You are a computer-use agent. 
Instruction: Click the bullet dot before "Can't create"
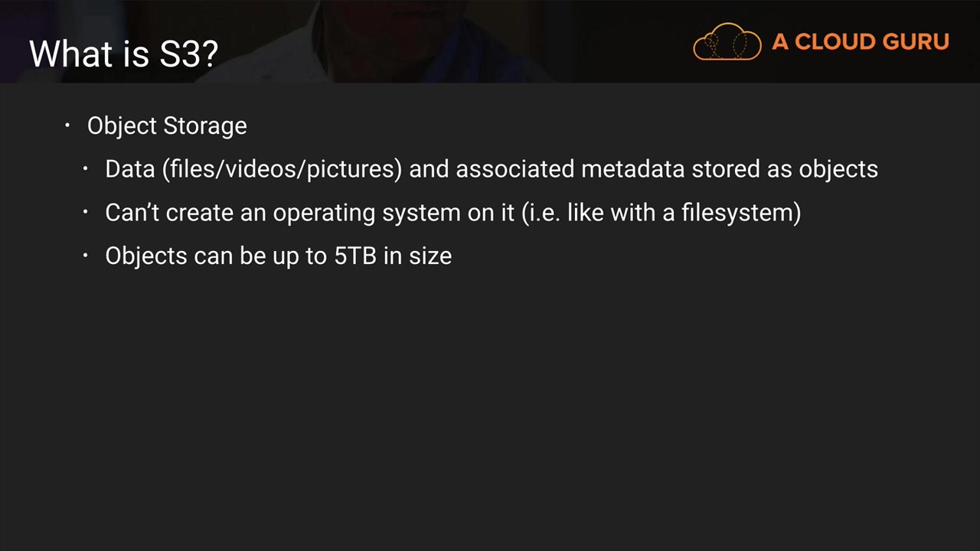pyautogui.click(x=86, y=212)
